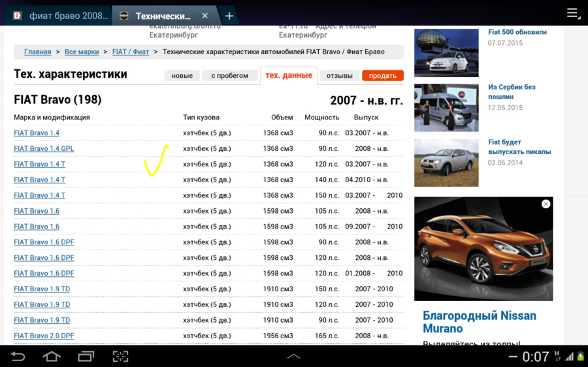Tap the battery status icon
This screenshot has width=588, height=367.
click(581, 357)
